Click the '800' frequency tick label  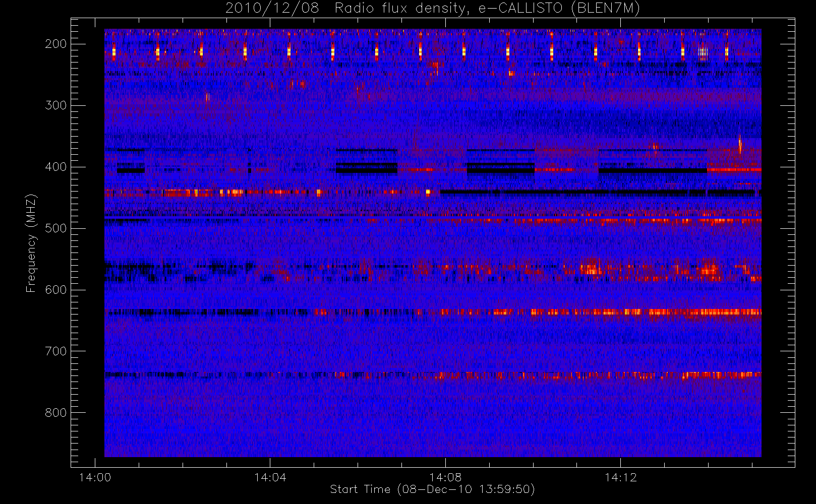[55, 413]
